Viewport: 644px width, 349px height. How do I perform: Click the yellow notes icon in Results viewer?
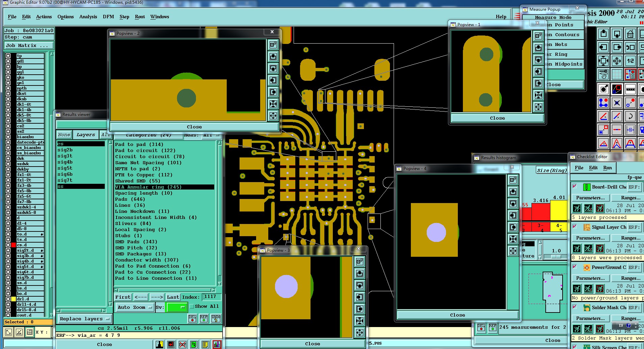coord(205,344)
